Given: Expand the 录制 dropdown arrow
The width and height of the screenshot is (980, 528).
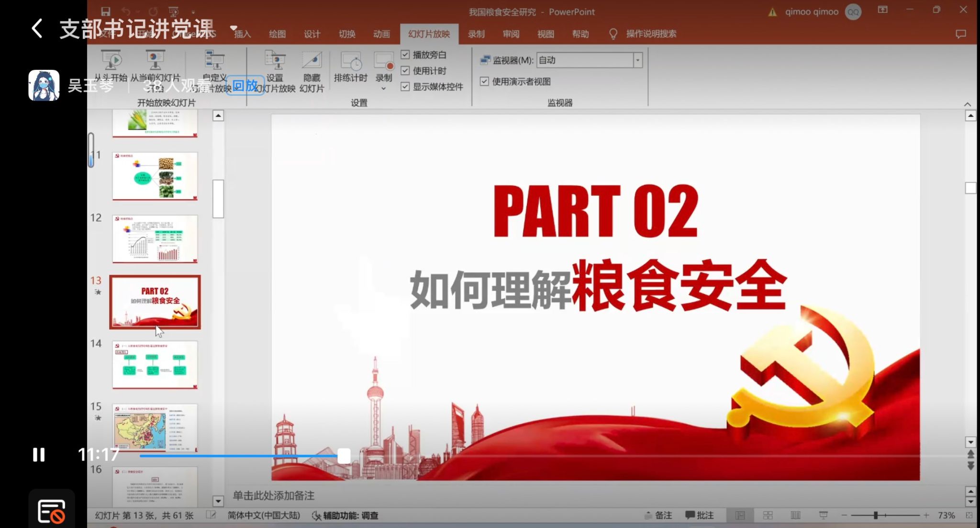Looking at the screenshot, I should tap(383, 89).
